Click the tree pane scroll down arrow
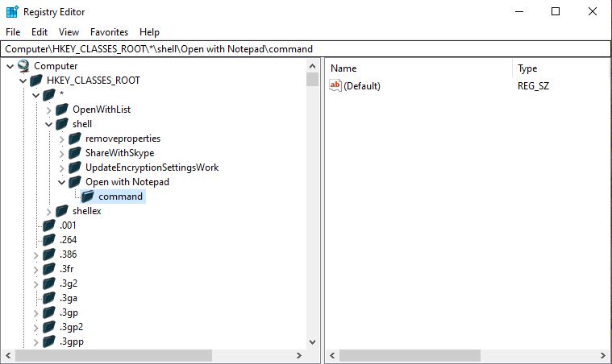 click(x=312, y=341)
